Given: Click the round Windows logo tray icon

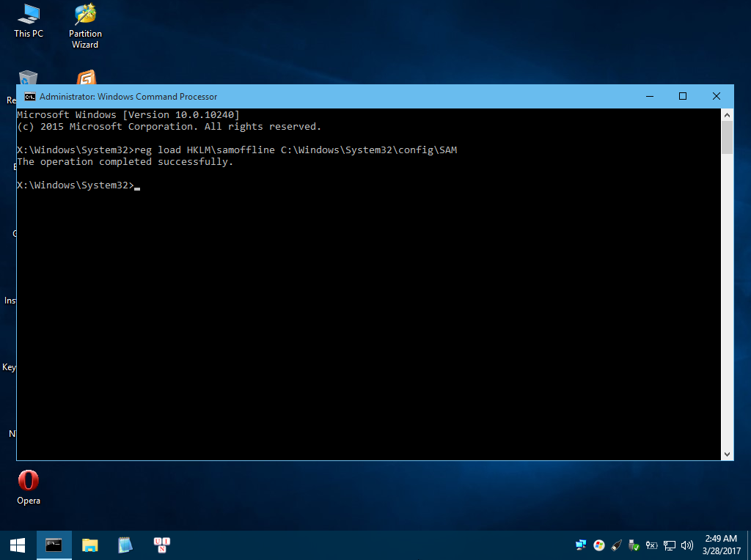Looking at the screenshot, I should point(598,545).
